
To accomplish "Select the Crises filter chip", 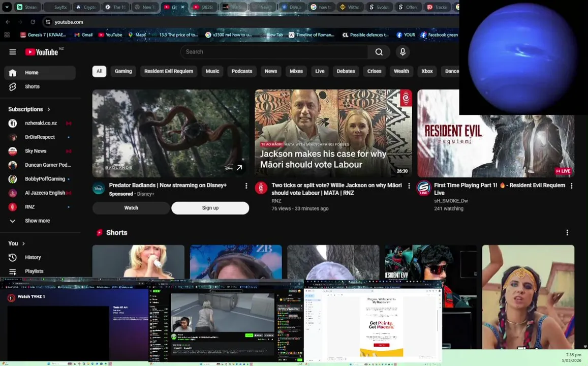I will (374, 71).
